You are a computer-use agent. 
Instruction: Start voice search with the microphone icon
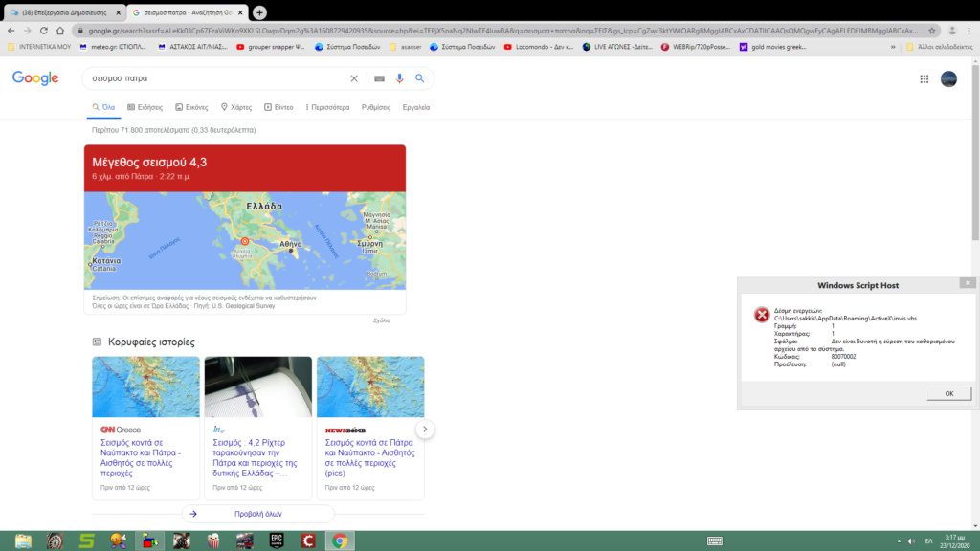(x=399, y=78)
